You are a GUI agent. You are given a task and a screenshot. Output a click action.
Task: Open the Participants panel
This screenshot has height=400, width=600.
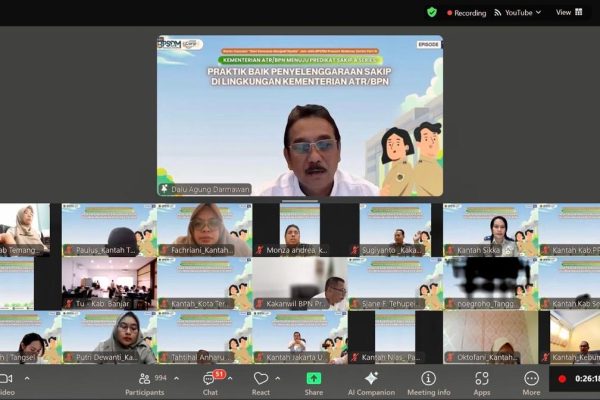(x=145, y=384)
